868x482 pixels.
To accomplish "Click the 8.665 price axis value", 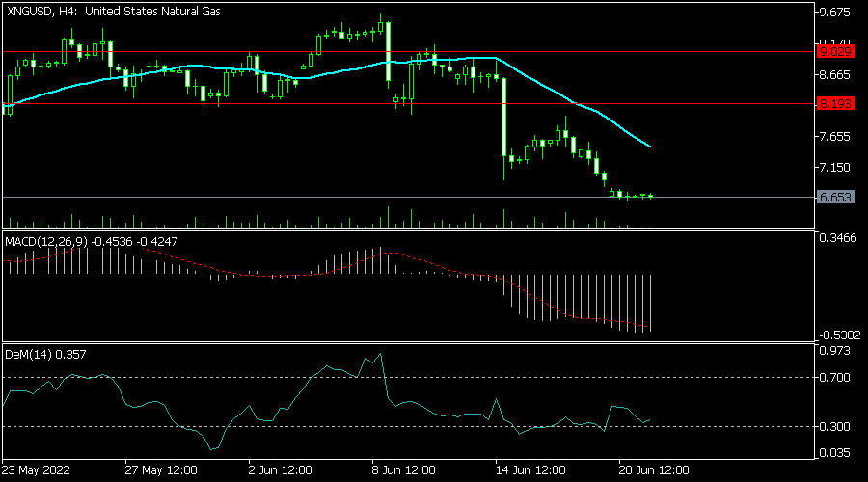I will 834,74.
